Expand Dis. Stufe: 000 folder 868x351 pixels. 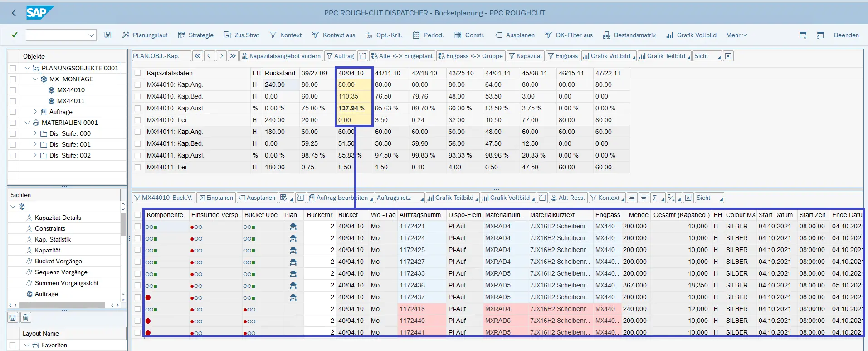pyautogui.click(x=35, y=133)
